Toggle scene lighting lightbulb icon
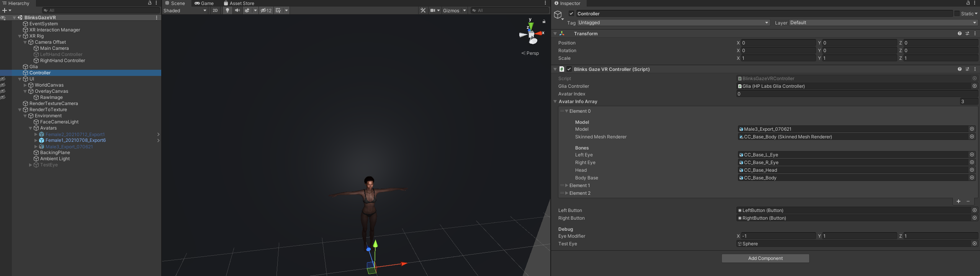Viewport: 980px width, 276px height. [227, 10]
